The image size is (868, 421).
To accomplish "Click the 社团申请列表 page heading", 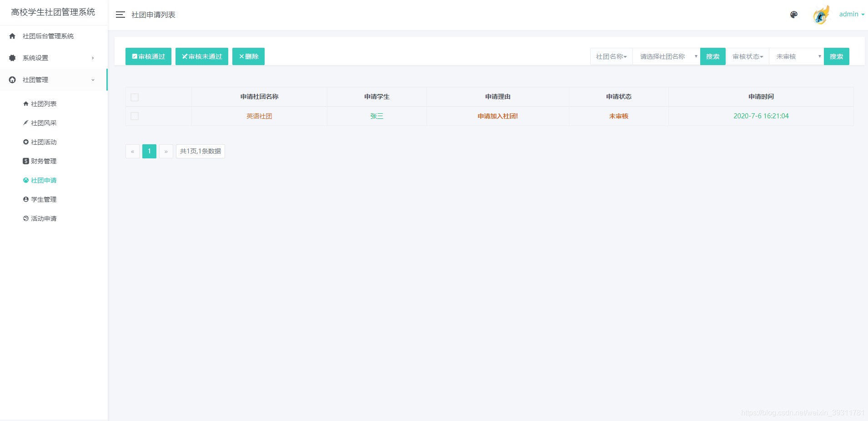I will point(153,15).
